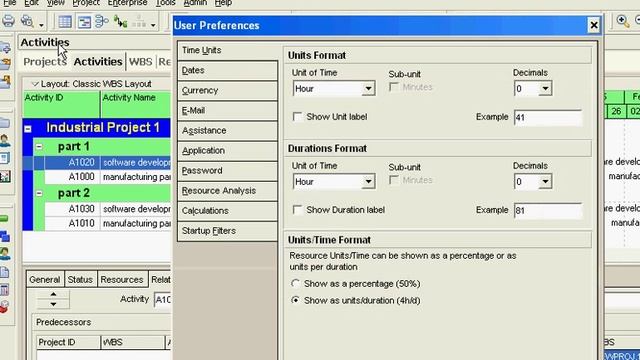640x360 pixels.
Task: Click the calculator-style icon in left sidebar
Action: click(x=4, y=290)
